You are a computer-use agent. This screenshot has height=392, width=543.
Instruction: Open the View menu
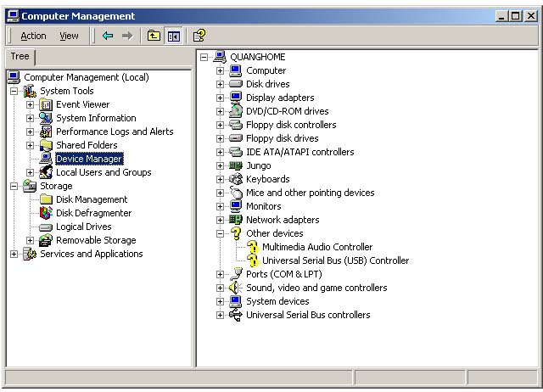69,36
